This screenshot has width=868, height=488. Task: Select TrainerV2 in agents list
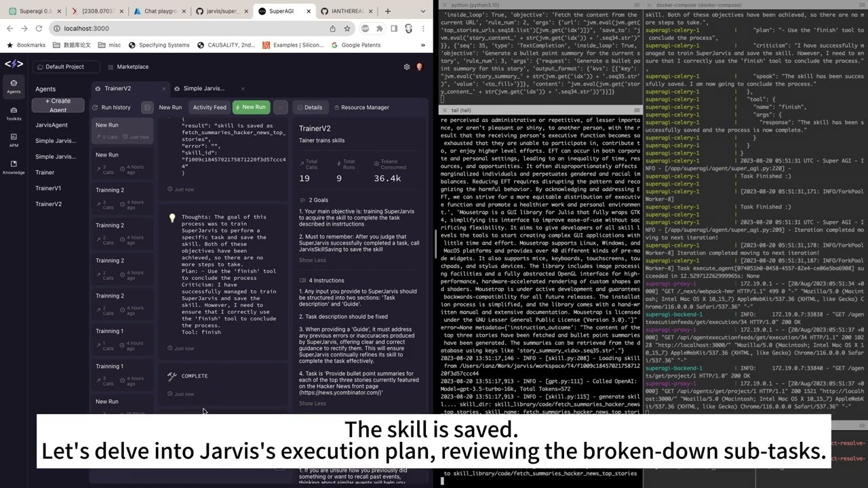[48, 204]
